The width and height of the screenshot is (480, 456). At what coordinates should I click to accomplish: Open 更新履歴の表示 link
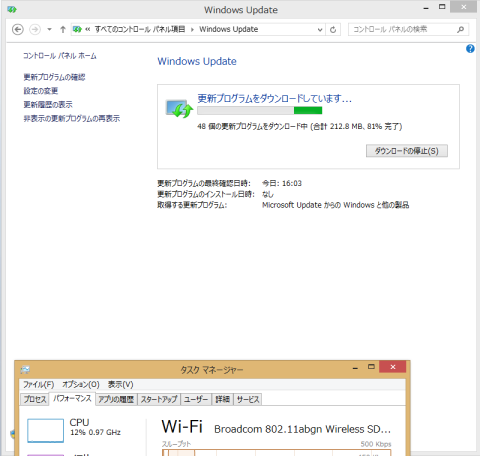click(x=48, y=105)
